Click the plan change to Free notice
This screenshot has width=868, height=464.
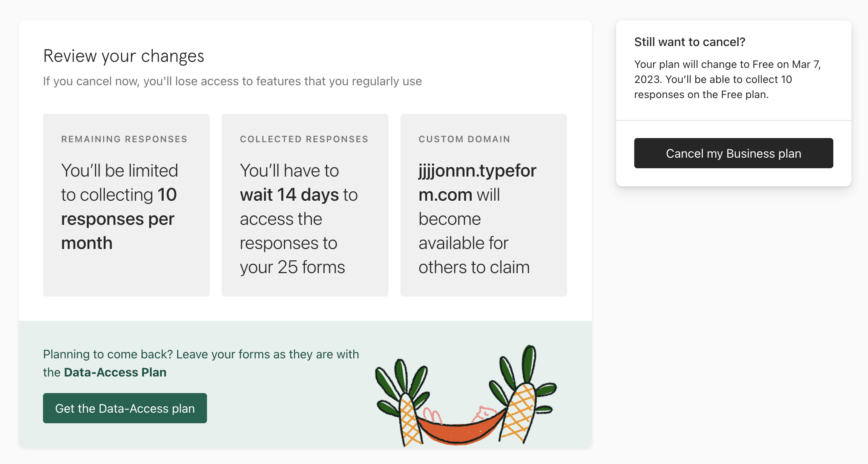point(728,79)
